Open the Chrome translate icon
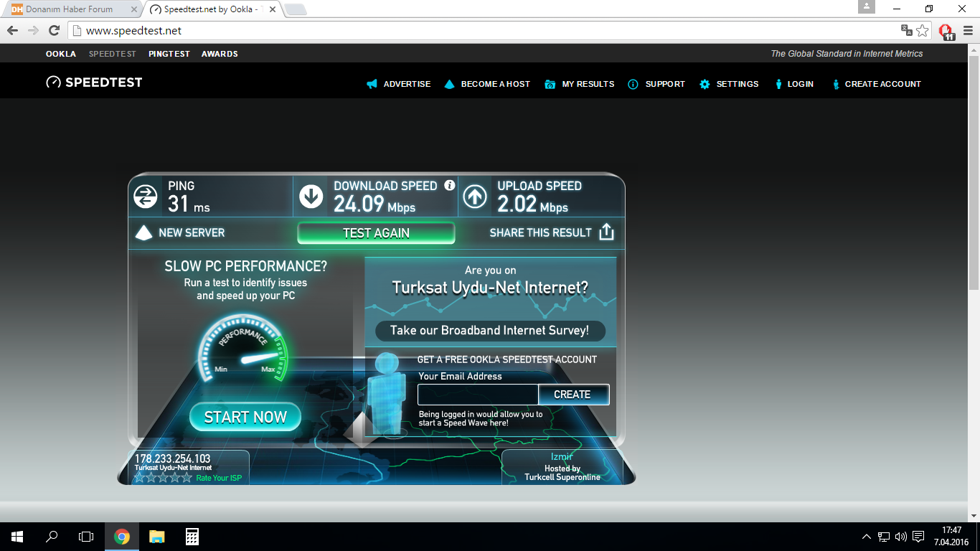The height and width of the screenshot is (551, 980). [x=907, y=30]
